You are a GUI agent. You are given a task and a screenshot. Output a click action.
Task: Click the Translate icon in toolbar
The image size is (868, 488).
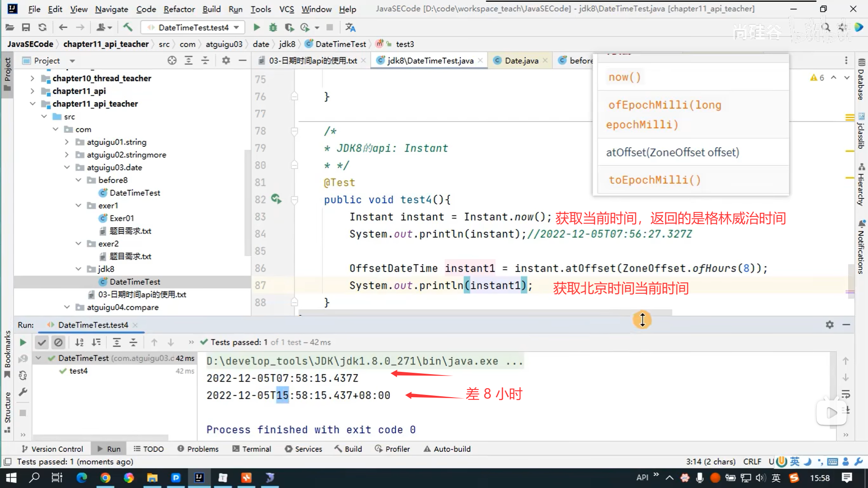(x=350, y=28)
